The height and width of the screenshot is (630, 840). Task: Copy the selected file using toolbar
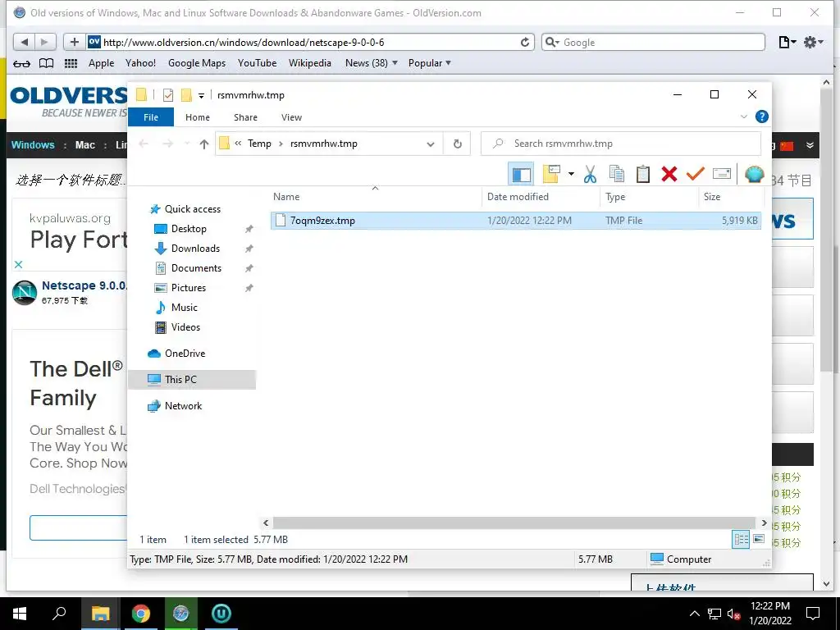(617, 174)
